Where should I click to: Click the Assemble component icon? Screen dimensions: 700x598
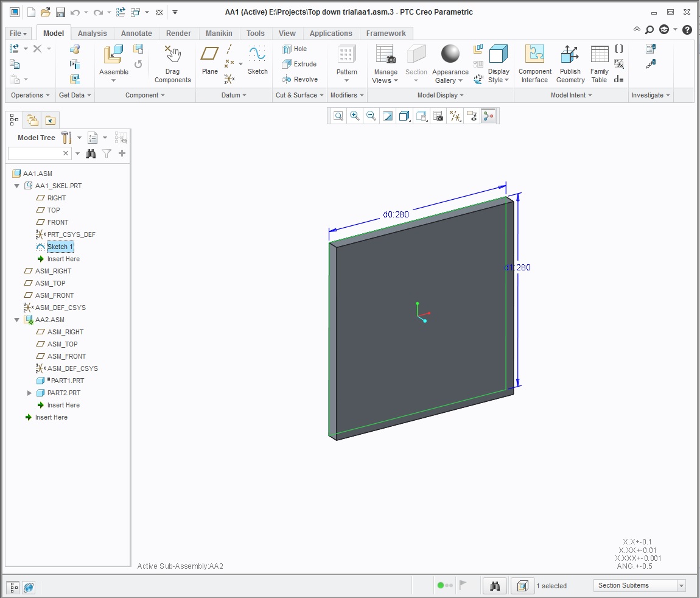pyautogui.click(x=113, y=54)
